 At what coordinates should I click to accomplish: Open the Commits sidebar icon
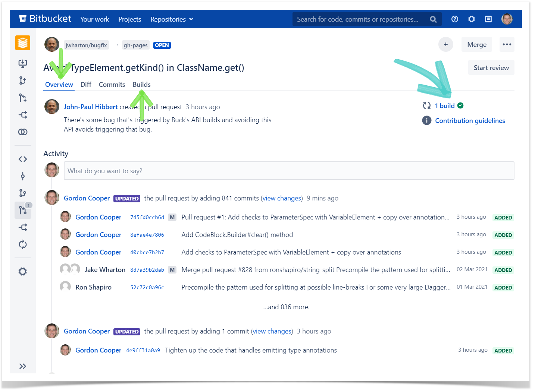pos(23,176)
